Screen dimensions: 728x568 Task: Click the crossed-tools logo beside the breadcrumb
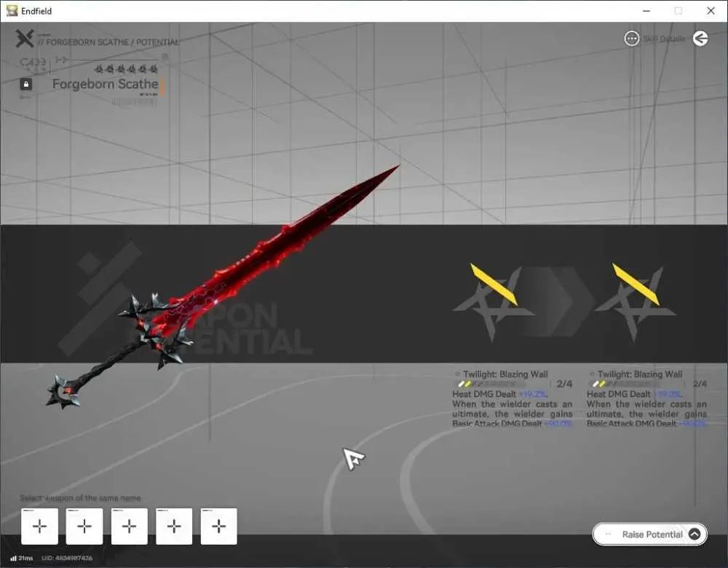(25, 39)
